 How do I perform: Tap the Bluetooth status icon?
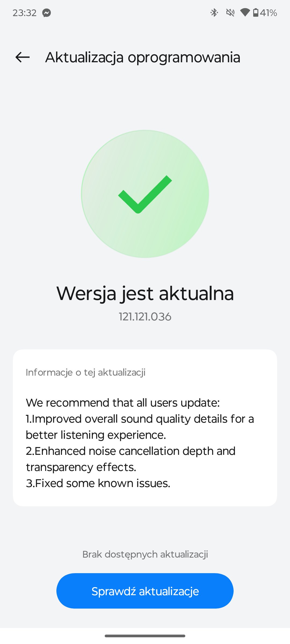(x=214, y=13)
